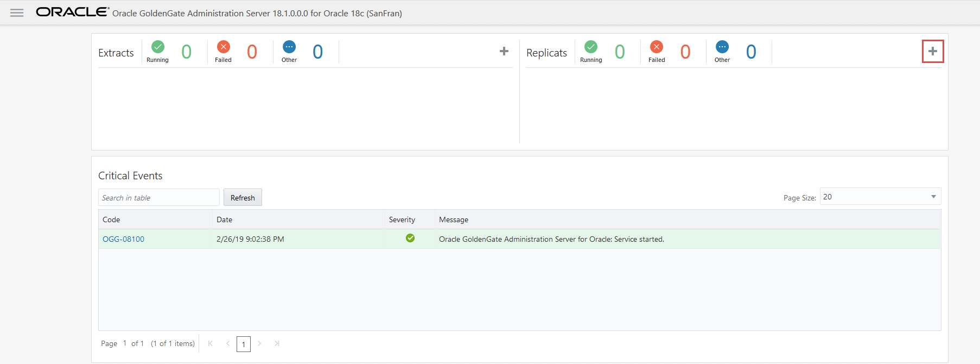Click the Administration Server title text
This screenshot has height=364, width=980.
tap(257, 13)
